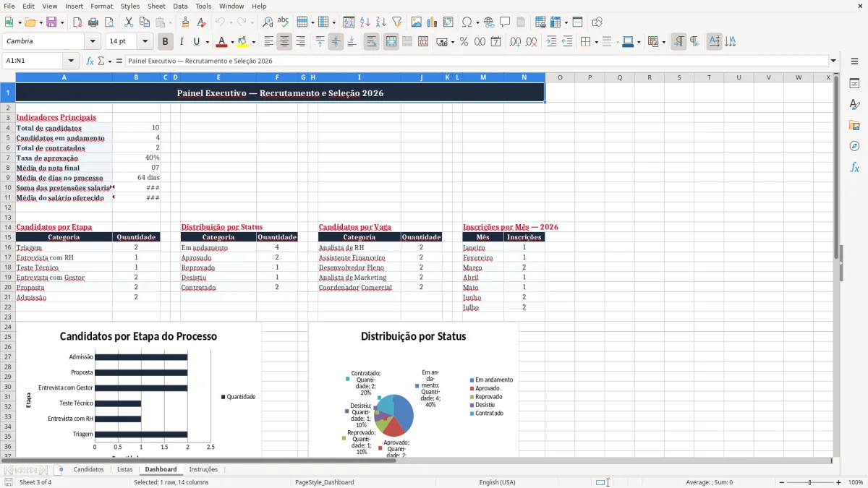Insert Hyperlink globe icon
868x488 pixels.
point(489,22)
